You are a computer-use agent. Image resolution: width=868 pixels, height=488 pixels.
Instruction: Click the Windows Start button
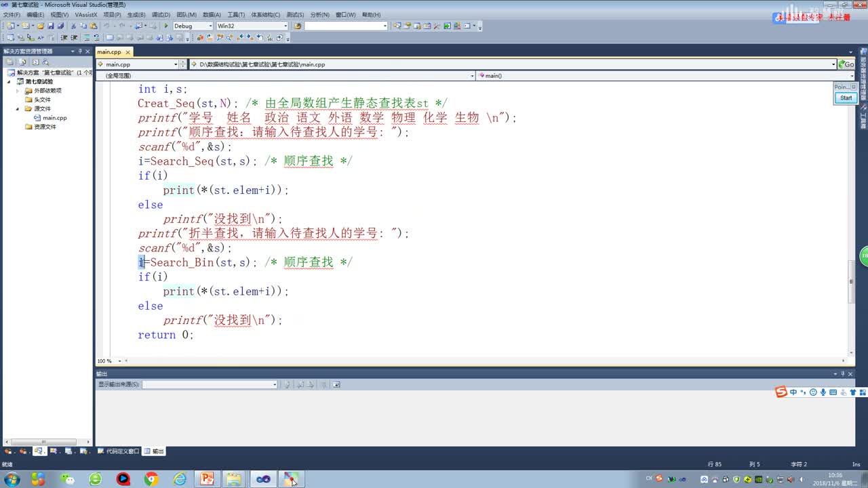[12, 479]
